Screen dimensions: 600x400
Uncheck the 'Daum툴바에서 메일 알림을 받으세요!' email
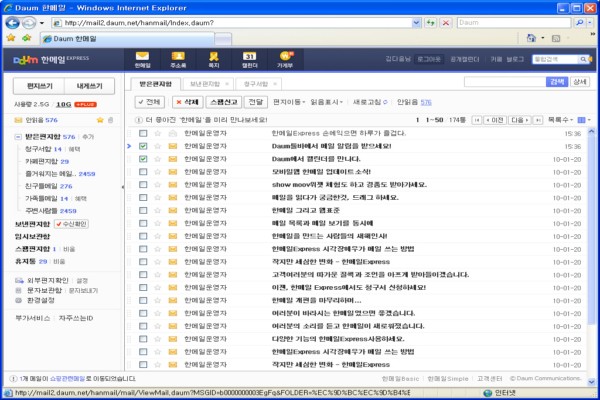point(143,146)
